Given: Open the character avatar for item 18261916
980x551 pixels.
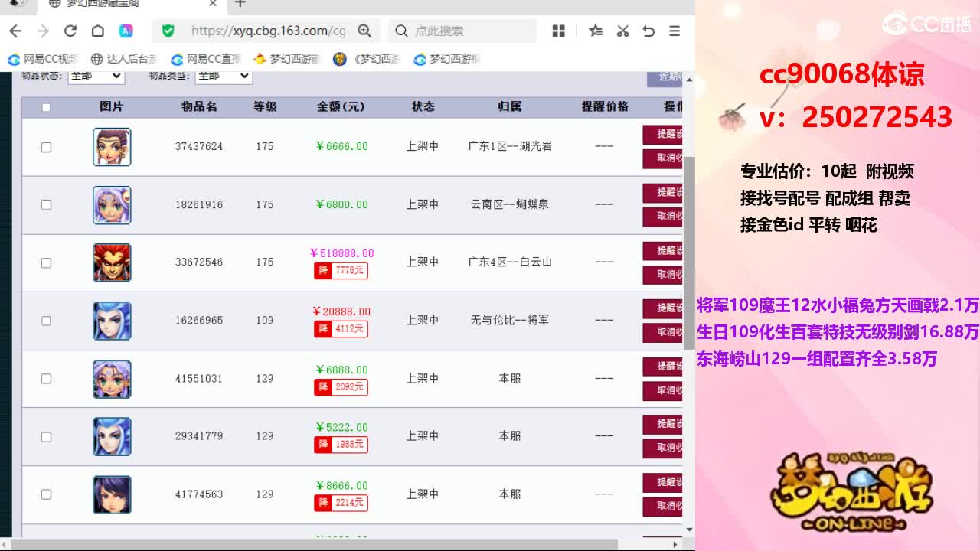Looking at the screenshot, I should pos(112,205).
